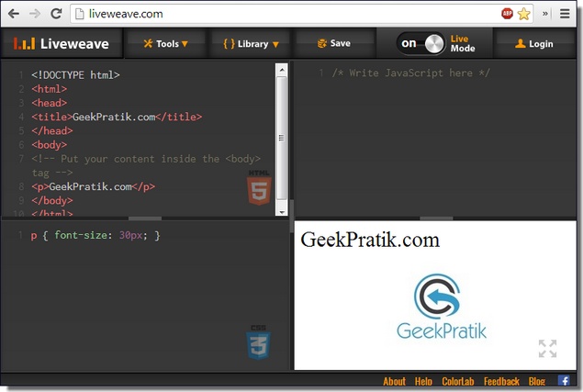Screen dimensions: 583x392
Task: Reload the page with the refresh icon
Action: (56, 14)
